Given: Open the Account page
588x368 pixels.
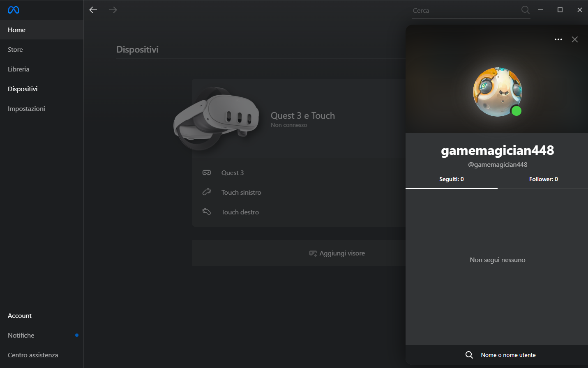Looking at the screenshot, I should pyautogui.click(x=42, y=315).
